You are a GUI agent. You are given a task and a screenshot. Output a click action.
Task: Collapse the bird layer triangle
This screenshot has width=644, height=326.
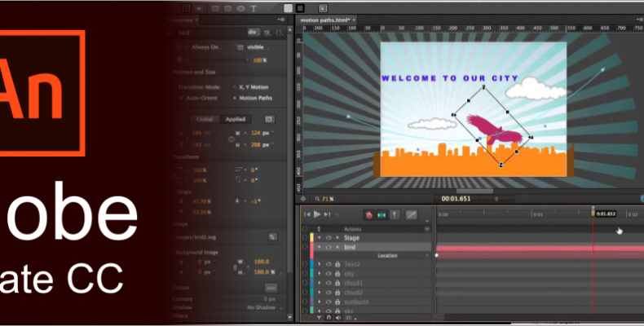(x=320, y=247)
